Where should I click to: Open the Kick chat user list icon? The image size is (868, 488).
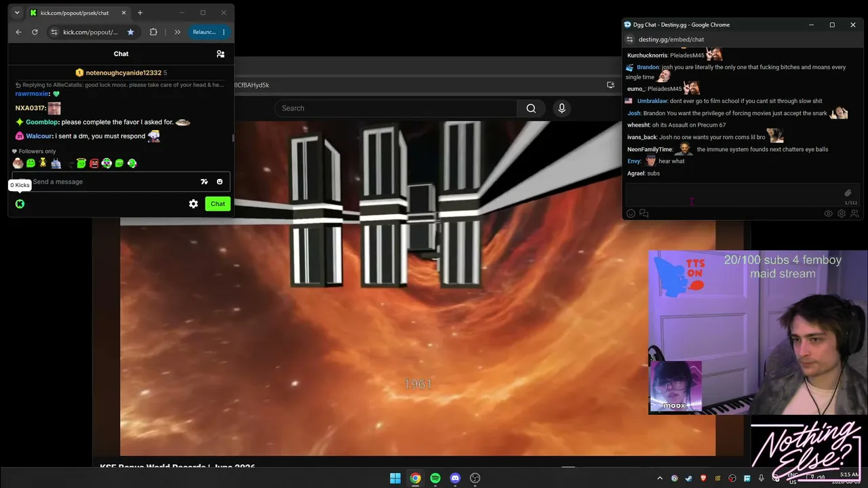point(220,54)
